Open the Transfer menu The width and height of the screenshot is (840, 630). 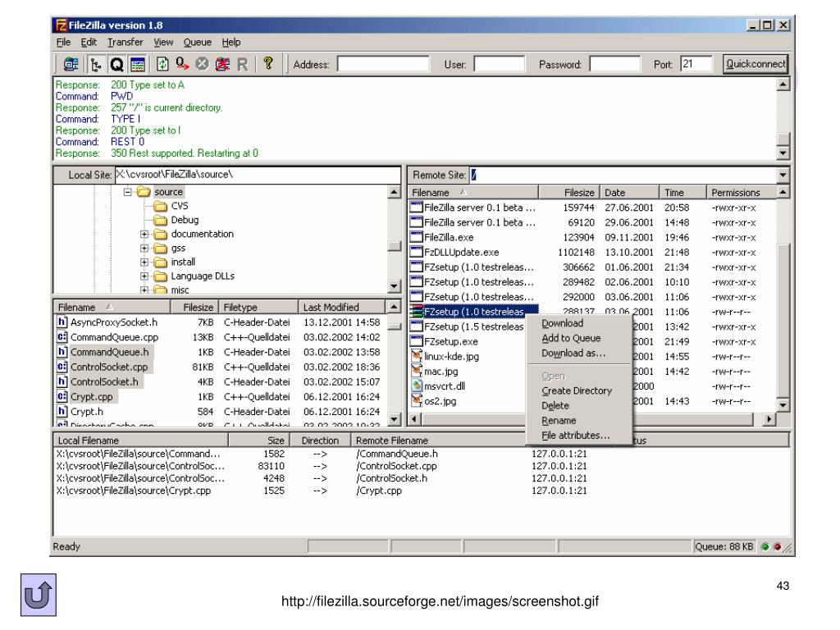(x=125, y=42)
